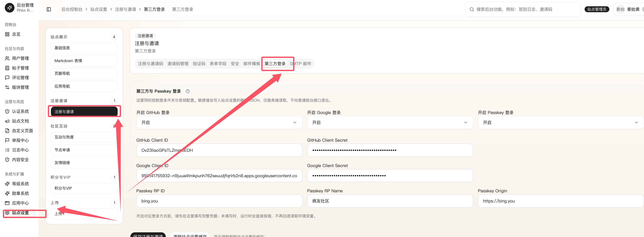This screenshot has height=237, width=644.
Task: Click Passkey Origin field
Action: click(x=561, y=201)
